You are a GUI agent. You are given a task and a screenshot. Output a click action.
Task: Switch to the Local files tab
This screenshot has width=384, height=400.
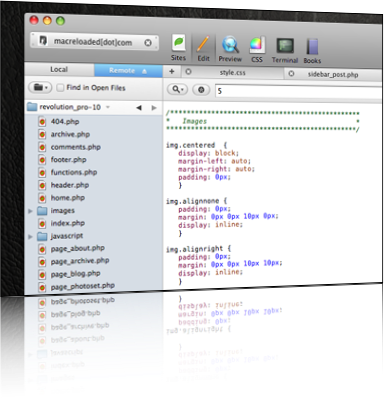click(x=59, y=69)
